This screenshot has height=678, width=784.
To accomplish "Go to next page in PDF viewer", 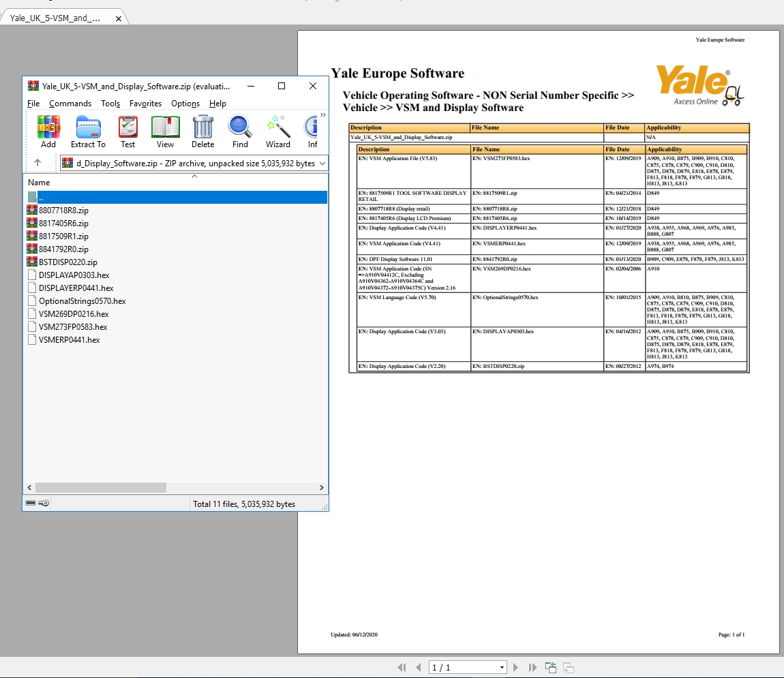I will [515, 667].
